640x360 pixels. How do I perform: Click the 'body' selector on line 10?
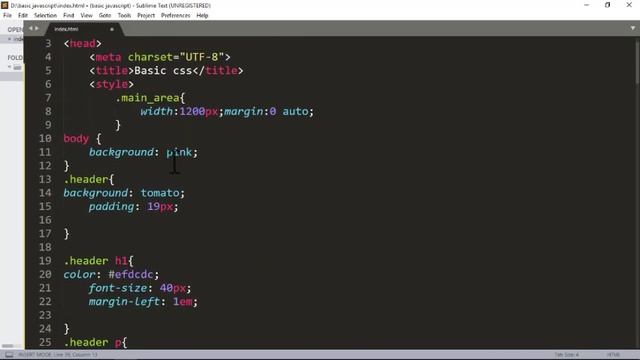(x=76, y=138)
